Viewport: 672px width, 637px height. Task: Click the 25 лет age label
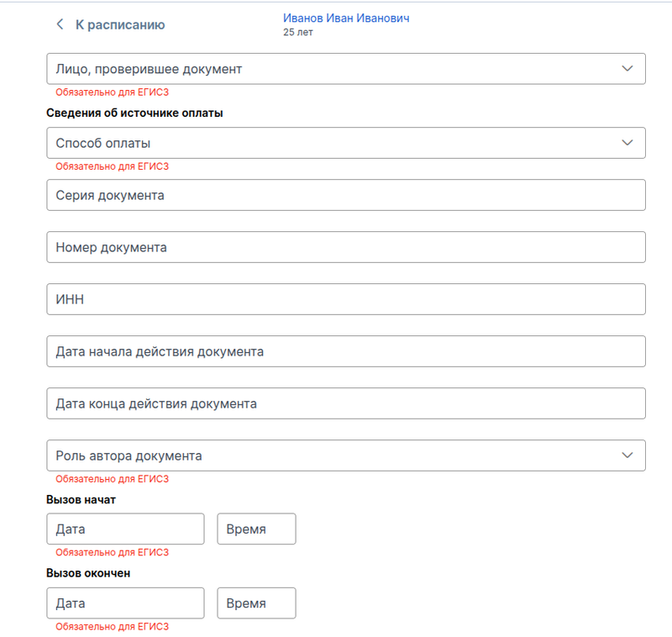(x=300, y=33)
